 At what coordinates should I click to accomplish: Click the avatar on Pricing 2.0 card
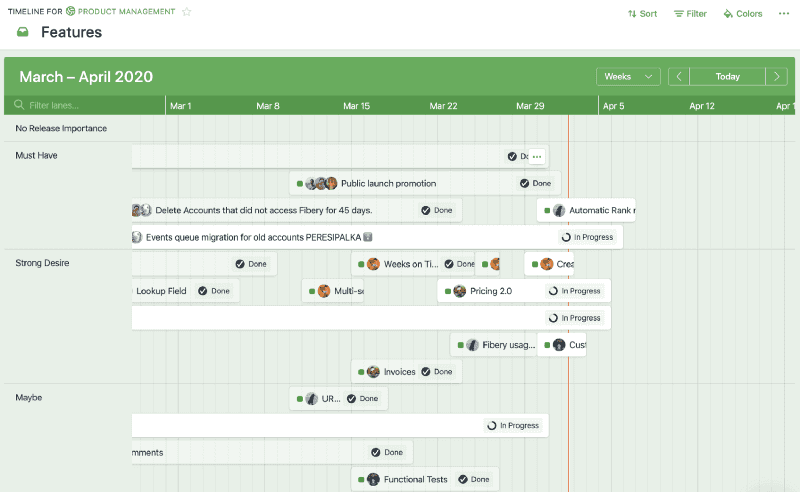click(x=459, y=291)
